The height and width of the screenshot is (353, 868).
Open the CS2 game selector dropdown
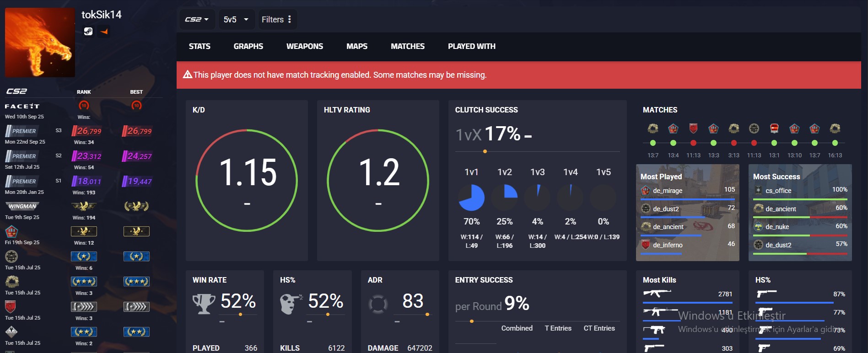tap(197, 19)
